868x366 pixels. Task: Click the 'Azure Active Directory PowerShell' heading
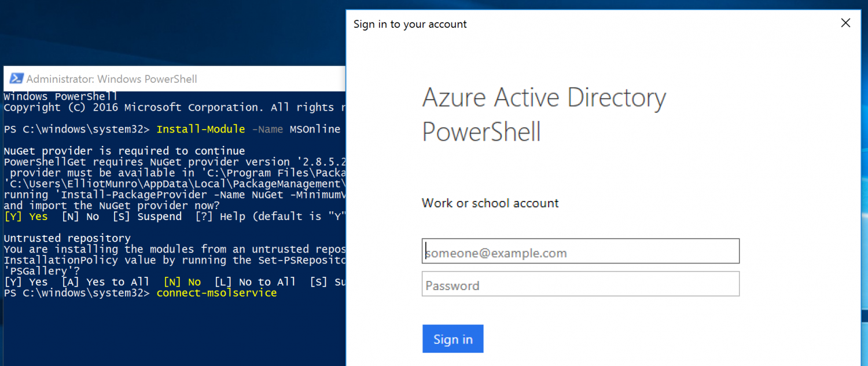click(544, 115)
